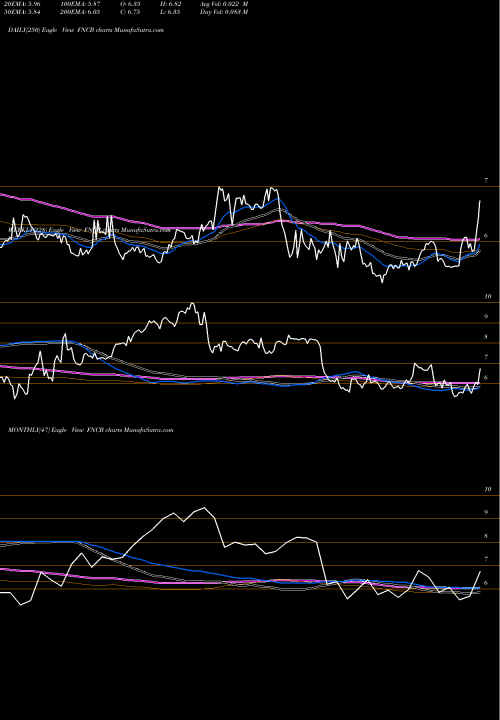The width and height of the screenshot is (500, 720).
Task: Click the 'Day Vol' text
Action: (x=224, y=12)
